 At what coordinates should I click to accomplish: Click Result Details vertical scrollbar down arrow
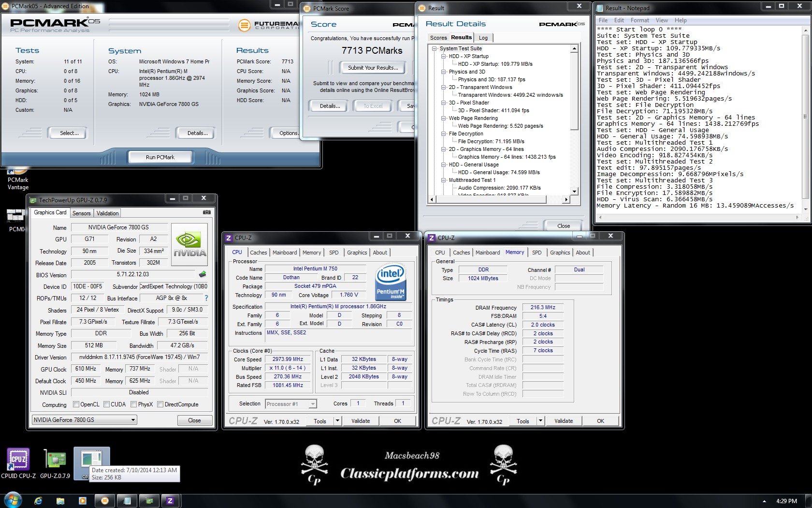click(x=574, y=192)
